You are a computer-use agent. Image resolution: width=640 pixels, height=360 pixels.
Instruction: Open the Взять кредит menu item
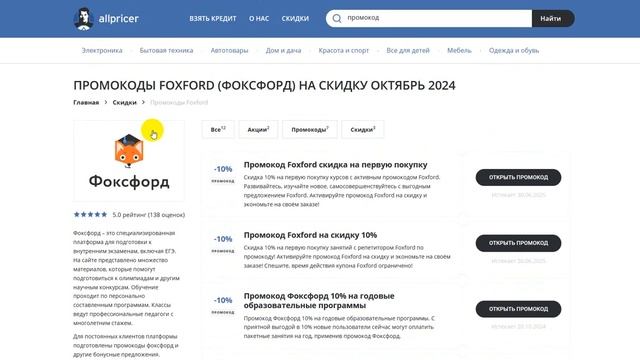(x=213, y=18)
